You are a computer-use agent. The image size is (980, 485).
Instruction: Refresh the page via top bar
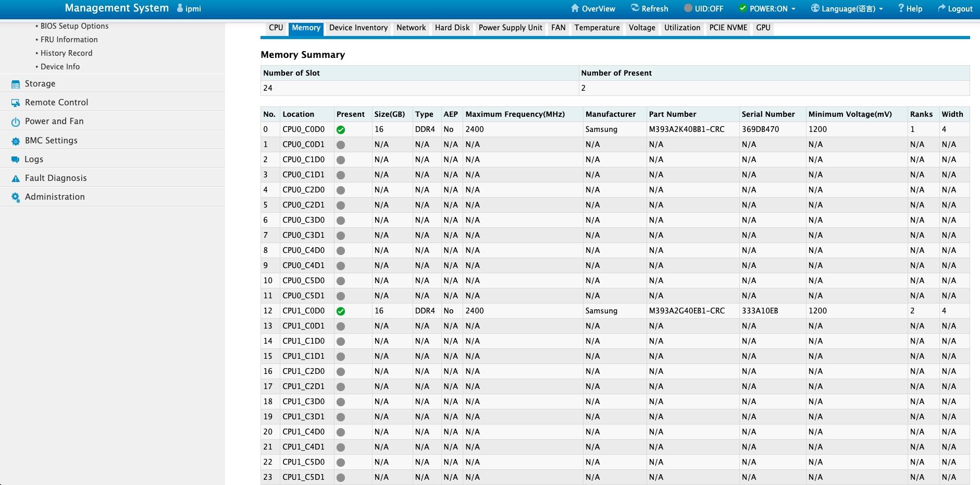[649, 8]
